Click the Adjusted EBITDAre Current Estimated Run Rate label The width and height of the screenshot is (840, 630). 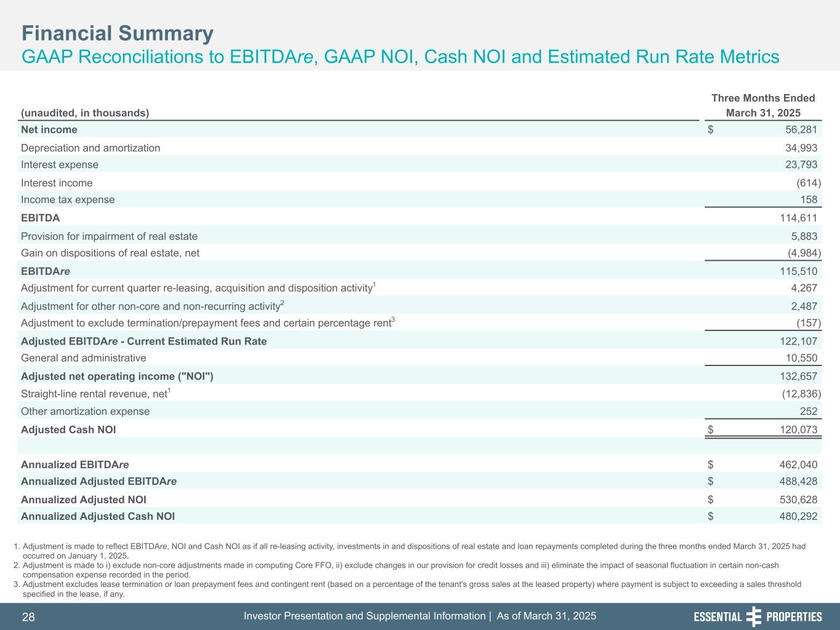(x=143, y=341)
